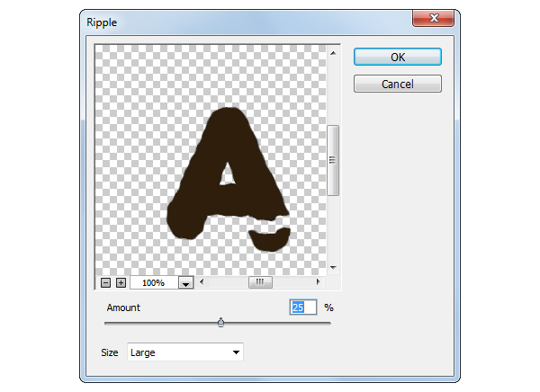540x392 pixels.
Task: Click the 100% zoom level field
Action: tap(153, 282)
